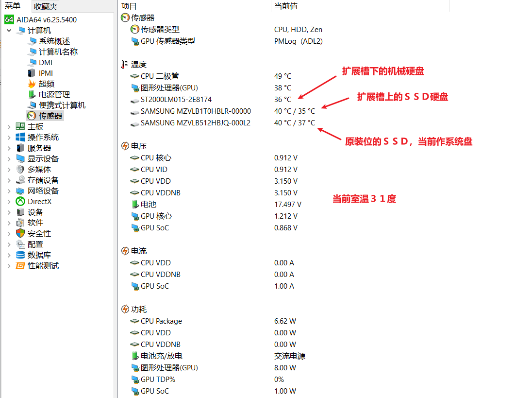Open the IPMI icon under 计算机
532x398 pixels.
tap(32, 73)
